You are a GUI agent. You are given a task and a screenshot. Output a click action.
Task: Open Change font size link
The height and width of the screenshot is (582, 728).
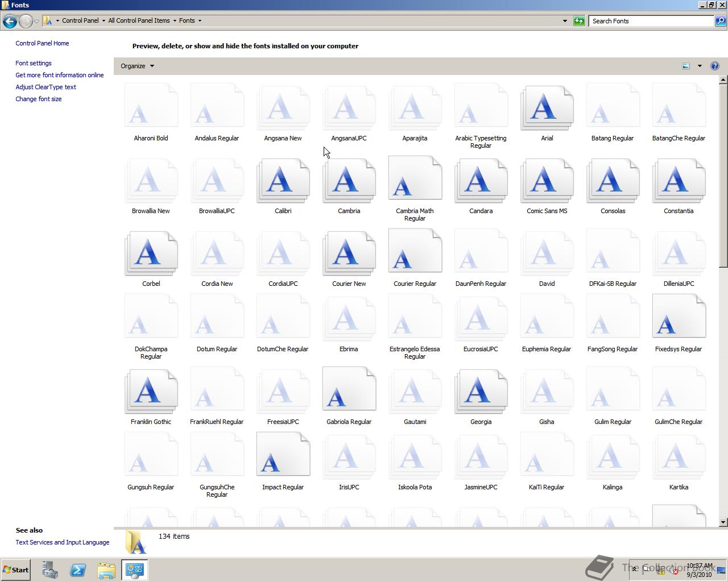click(39, 99)
